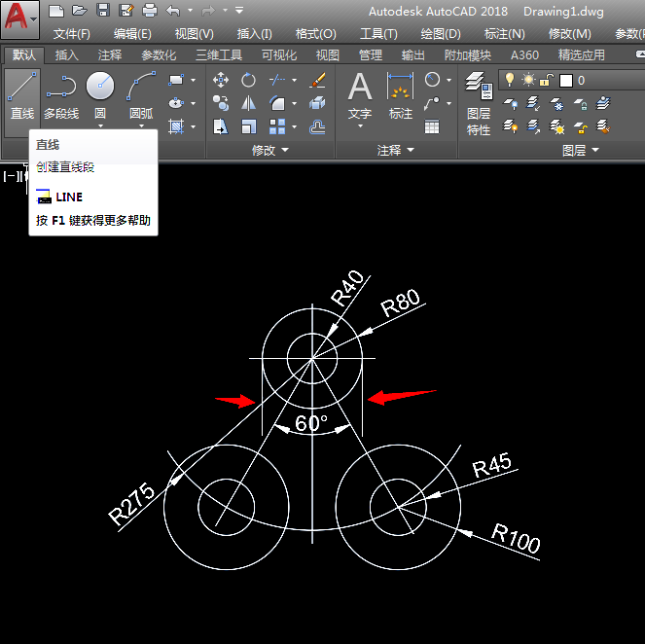
Task: Click the Dimension (标注) tool in the ribbon
Action: 400,94
